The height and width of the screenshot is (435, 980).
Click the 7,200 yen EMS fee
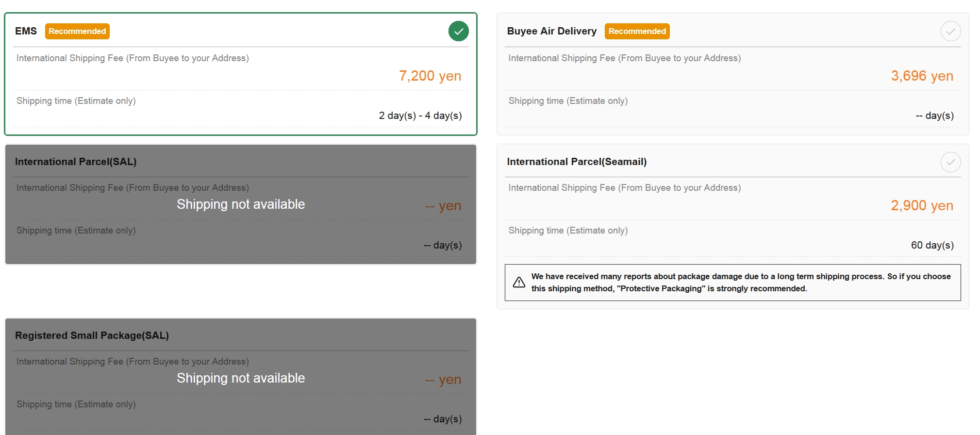[430, 76]
